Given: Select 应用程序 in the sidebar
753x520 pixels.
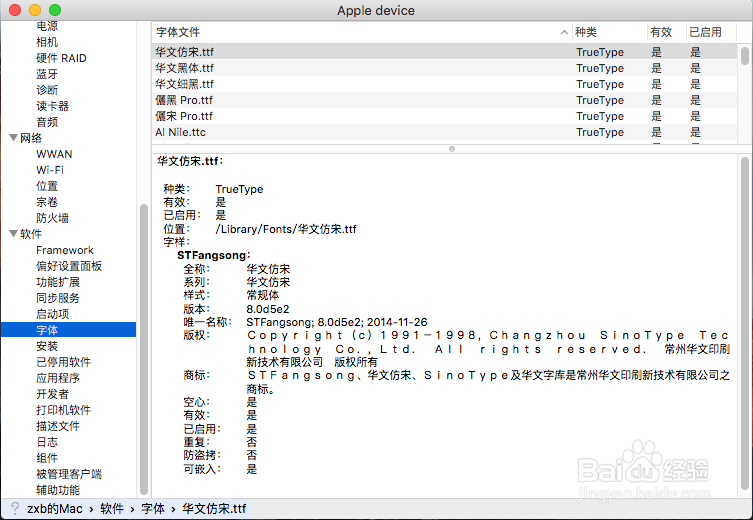Looking at the screenshot, I should tap(58, 378).
